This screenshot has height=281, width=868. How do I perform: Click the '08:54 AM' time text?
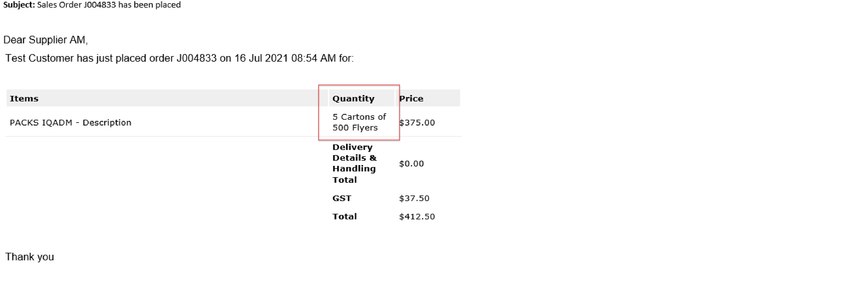(313, 58)
